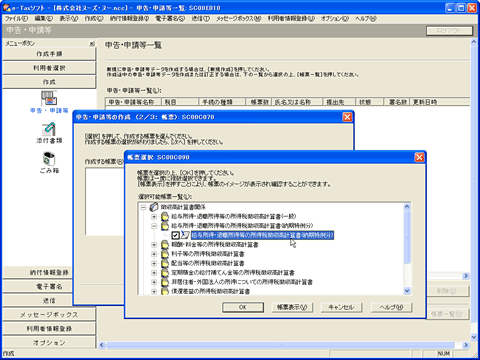Open the 表示(V) menu
Screen dimensions: 480x360
(69, 19)
